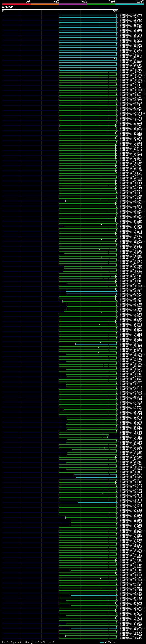Select hit label UniRef100_Q6EPR6
The width and height of the screenshot is (146, 644).
(x=131, y=336)
